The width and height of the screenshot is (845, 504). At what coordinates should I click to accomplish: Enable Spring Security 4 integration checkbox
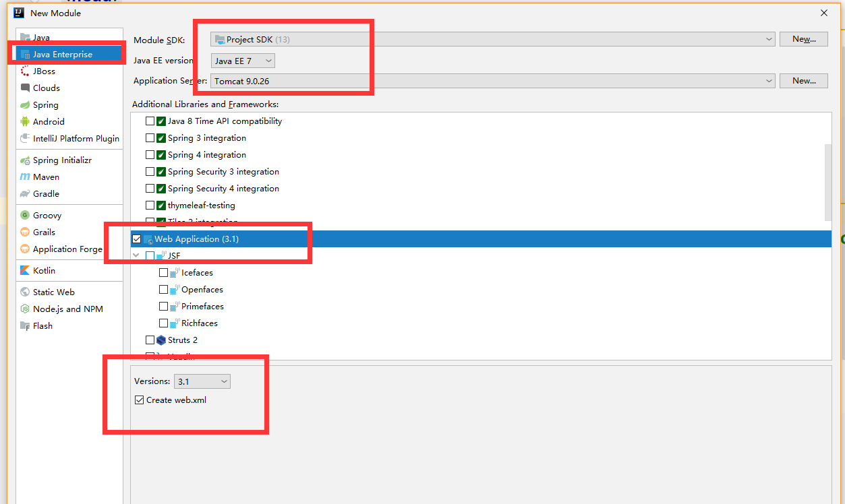150,189
